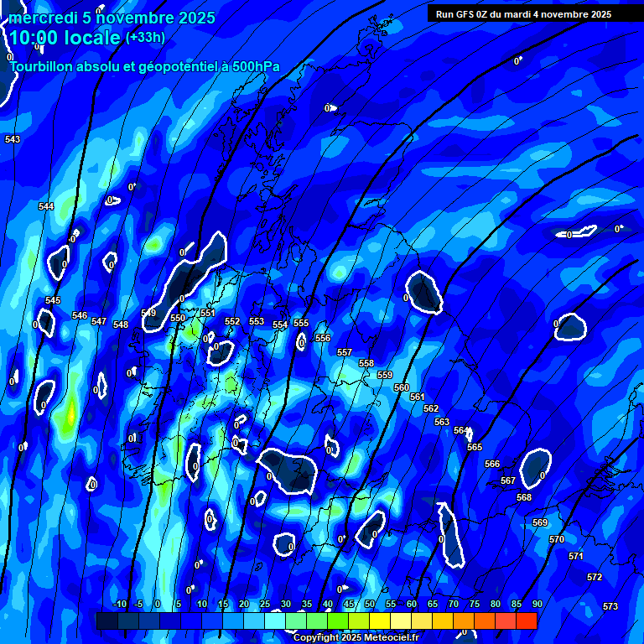Click the 543 contour label on left edge

pyautogui.click(x=13, y=139)
